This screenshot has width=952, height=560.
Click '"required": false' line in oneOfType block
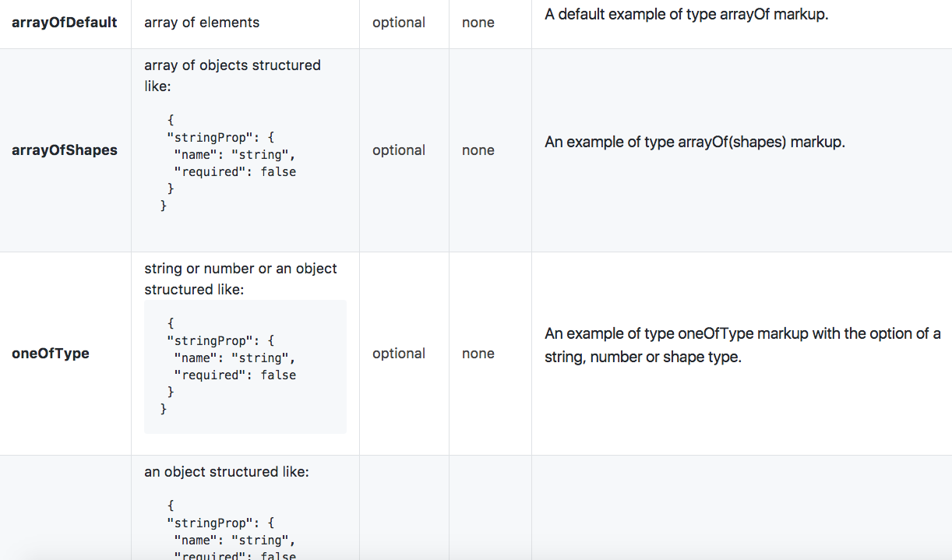(x=234, y=375)
